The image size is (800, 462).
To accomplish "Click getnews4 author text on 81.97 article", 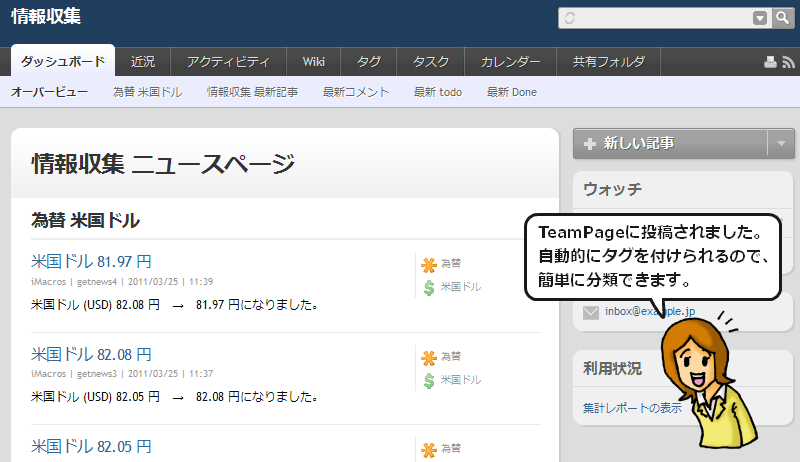I will coord(97,281).
